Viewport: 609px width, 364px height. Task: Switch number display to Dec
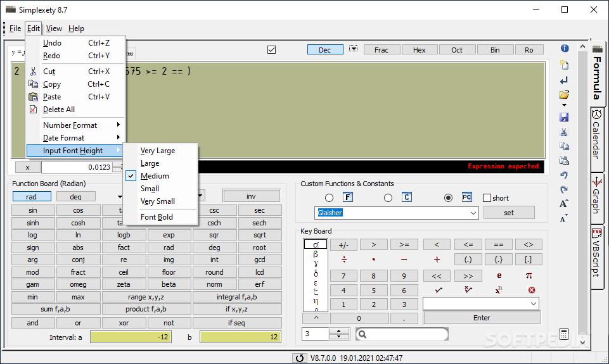coord(325,49)
